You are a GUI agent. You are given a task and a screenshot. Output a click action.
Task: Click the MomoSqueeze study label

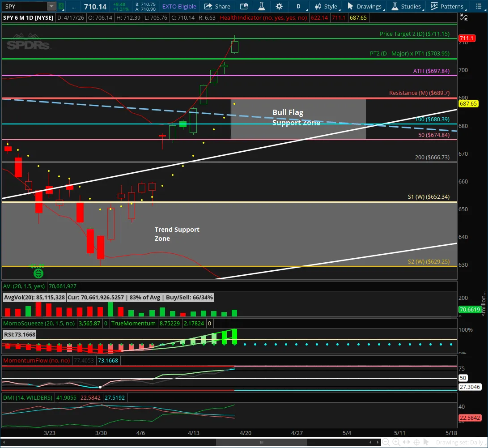(39, 324)
